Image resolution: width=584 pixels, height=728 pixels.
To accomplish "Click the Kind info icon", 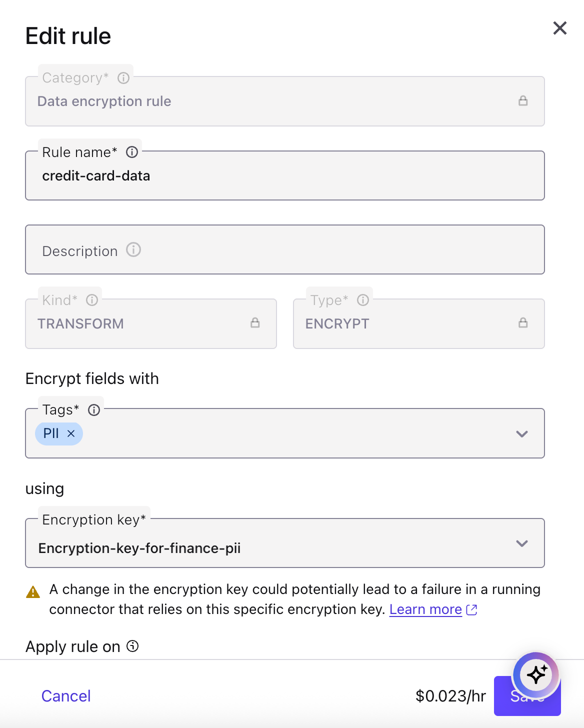I will point(92,300).
